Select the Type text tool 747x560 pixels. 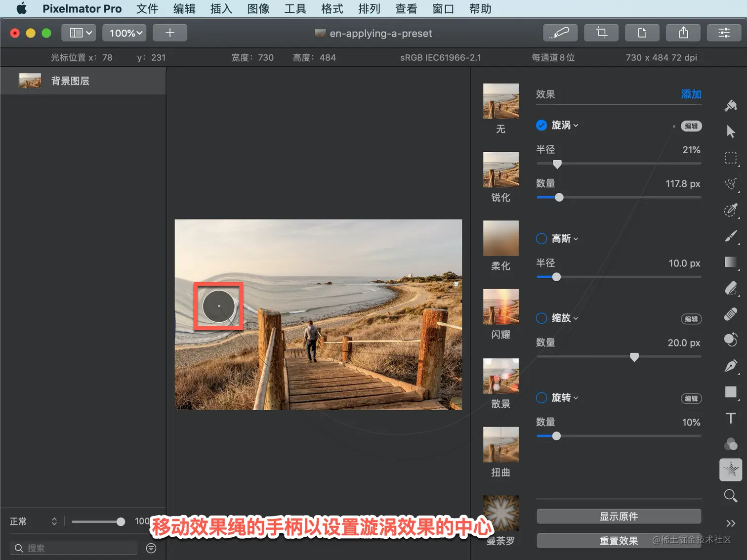[x=731, y=418]
